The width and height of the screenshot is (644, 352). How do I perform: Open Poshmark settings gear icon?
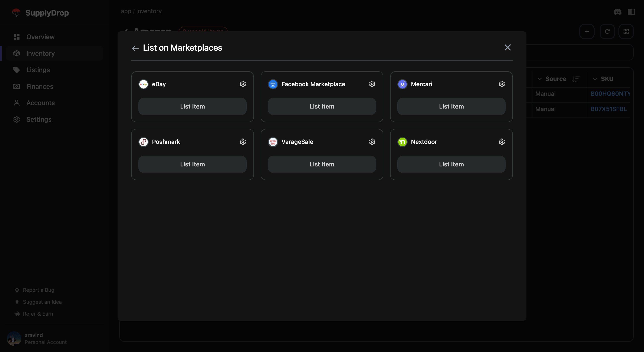pos(243,142)
